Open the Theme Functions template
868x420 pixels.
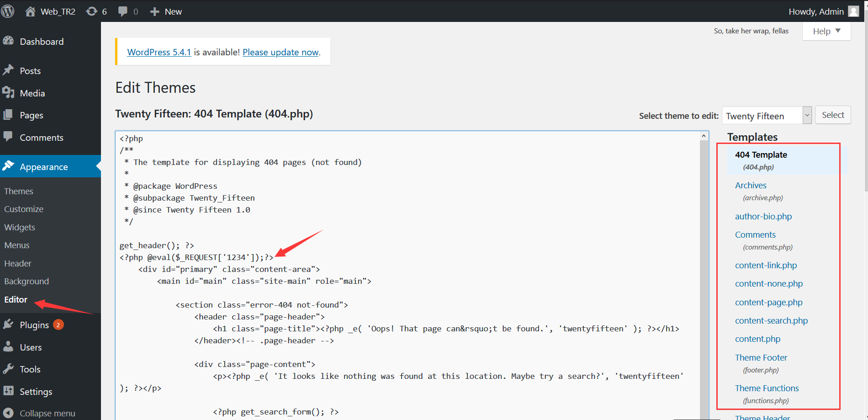coord(767,388)
